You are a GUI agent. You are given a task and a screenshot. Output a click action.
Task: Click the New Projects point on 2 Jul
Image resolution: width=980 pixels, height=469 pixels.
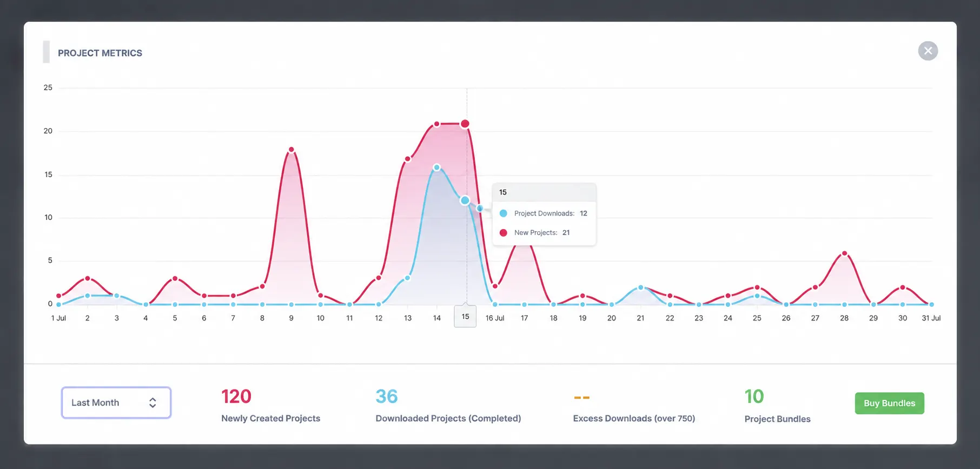[88, 279]
